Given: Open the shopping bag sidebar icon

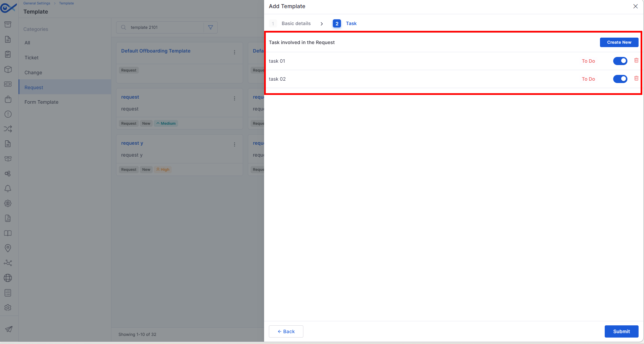Looking at the screenshot, I should click(x=8, y=99).
